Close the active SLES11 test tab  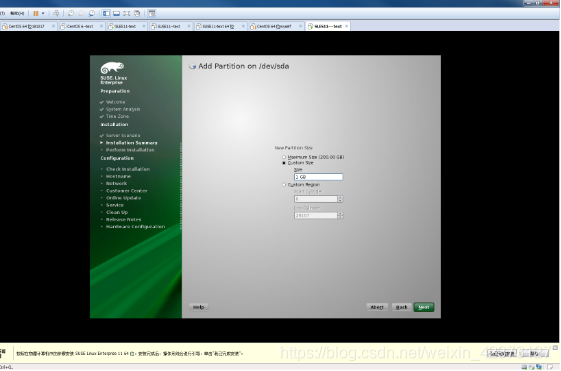(x=346, y=26)
